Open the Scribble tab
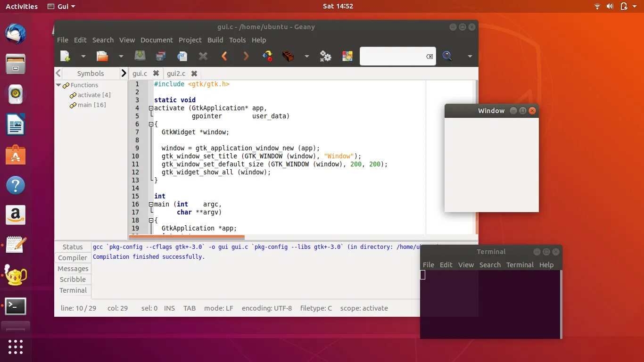The height and width of the screenshot is (362, 644). coord(73,280)
